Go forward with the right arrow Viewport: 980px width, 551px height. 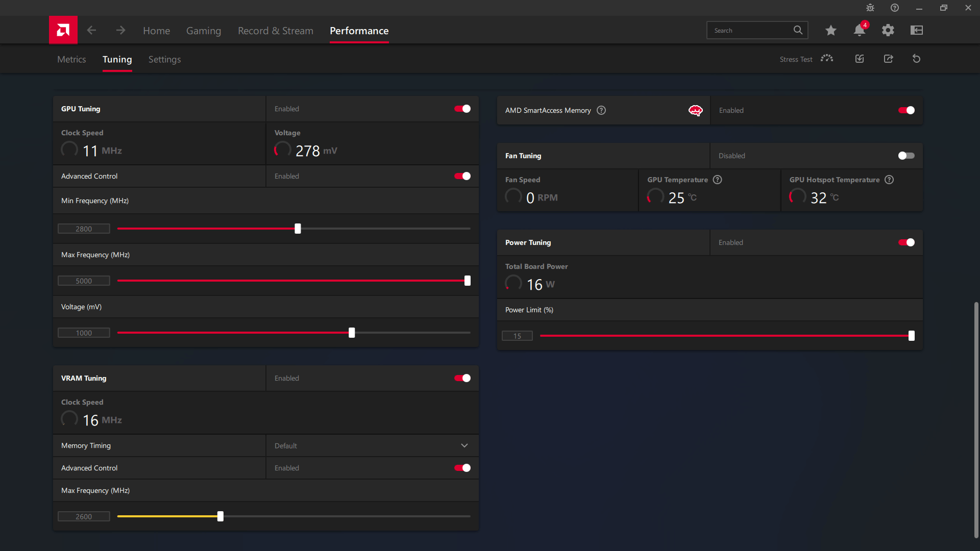[x=120, y=30]
